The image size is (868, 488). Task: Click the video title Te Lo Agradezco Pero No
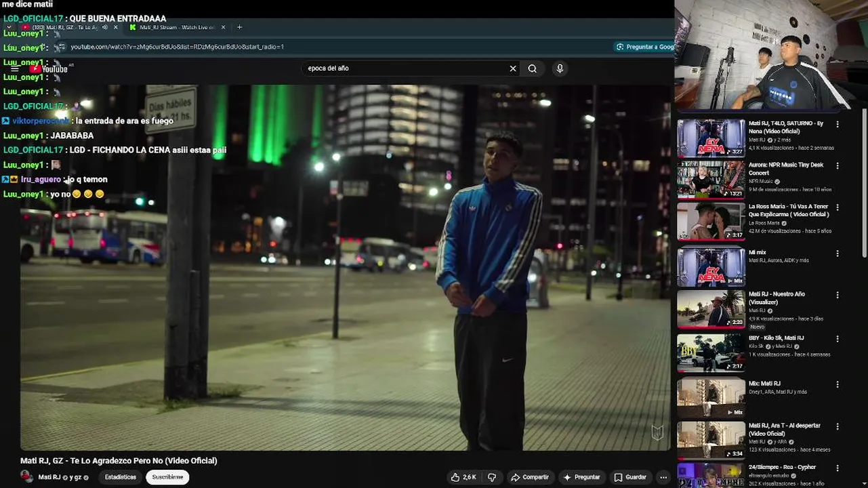click(119, 461)
